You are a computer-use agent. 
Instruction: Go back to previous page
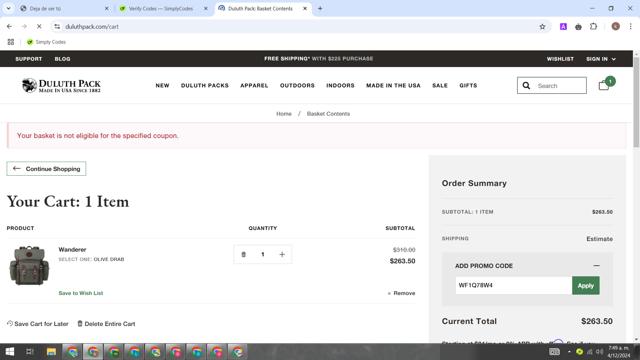[9, 27]
